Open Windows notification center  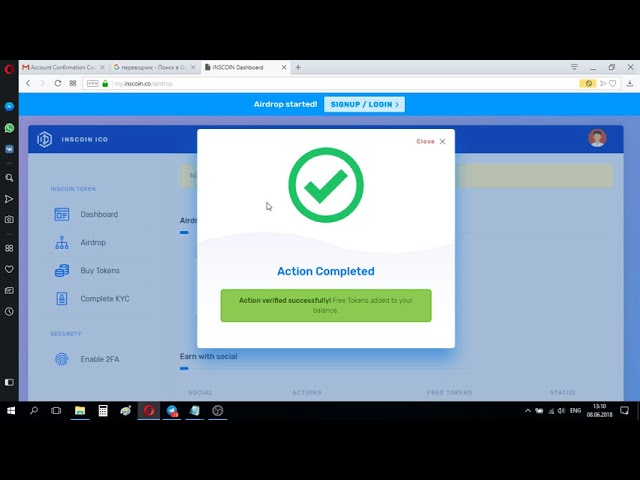pos(624,411)
